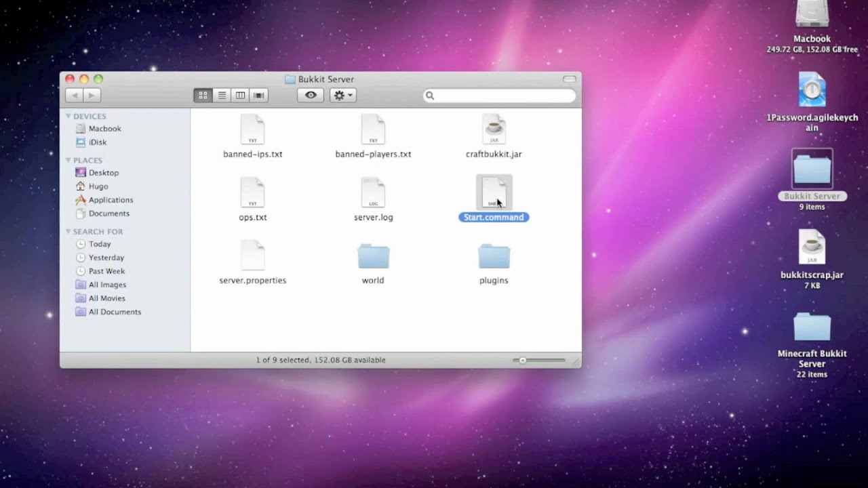
Task: Open the Action gear dropdown menu
Action: coord(343,96)
